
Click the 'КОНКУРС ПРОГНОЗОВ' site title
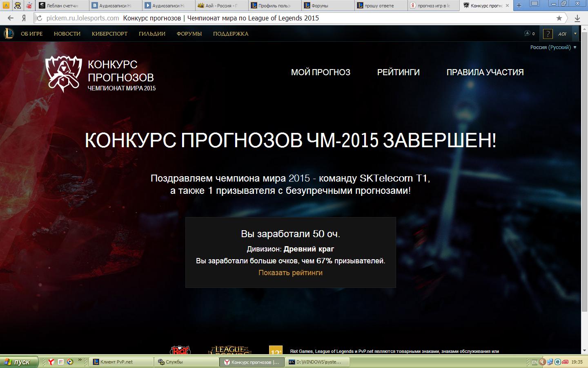pos(121,71)
